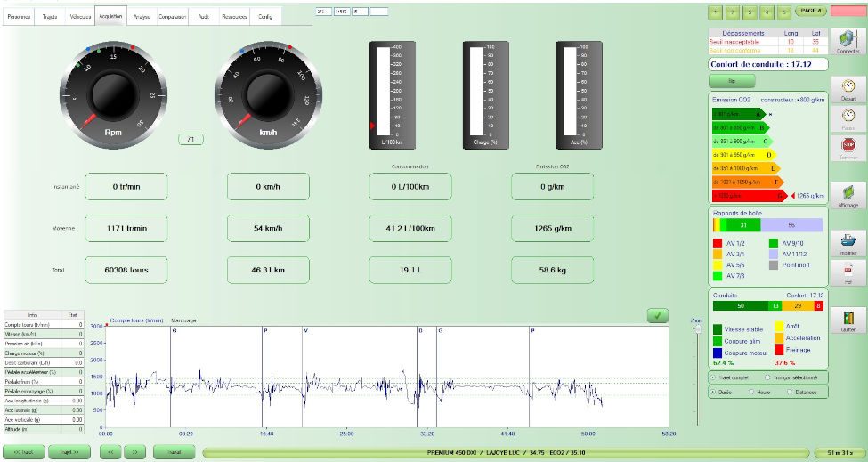The height and width of the screenshot is (462, 868).
Task: Start acquisition with the Départ icon
Action: tap(848, 92)
